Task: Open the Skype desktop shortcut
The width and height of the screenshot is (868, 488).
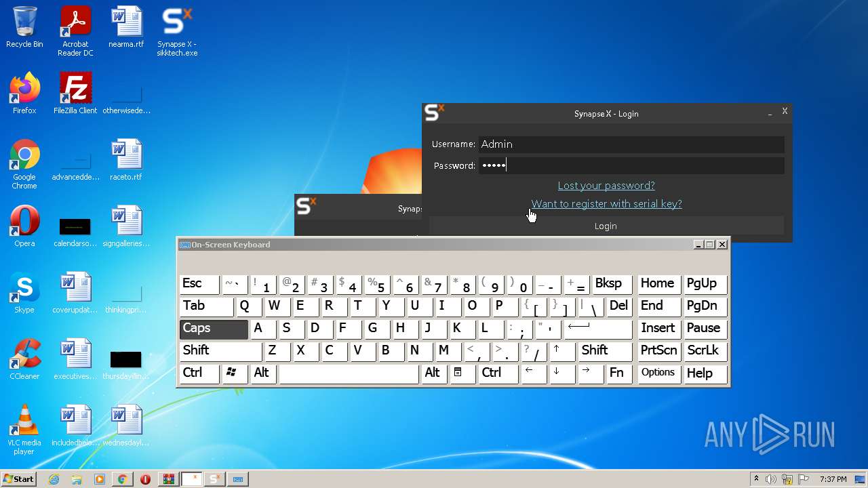Action: (24, 293)
